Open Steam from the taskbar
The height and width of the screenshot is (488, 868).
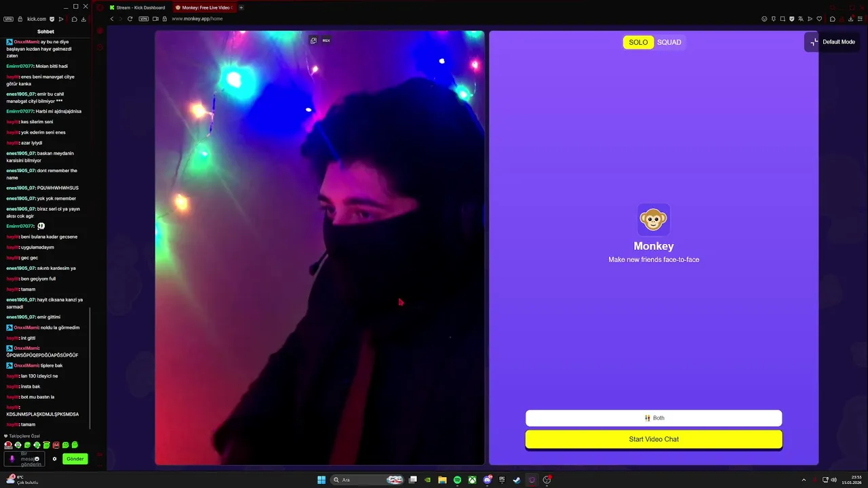click(517, 480)
